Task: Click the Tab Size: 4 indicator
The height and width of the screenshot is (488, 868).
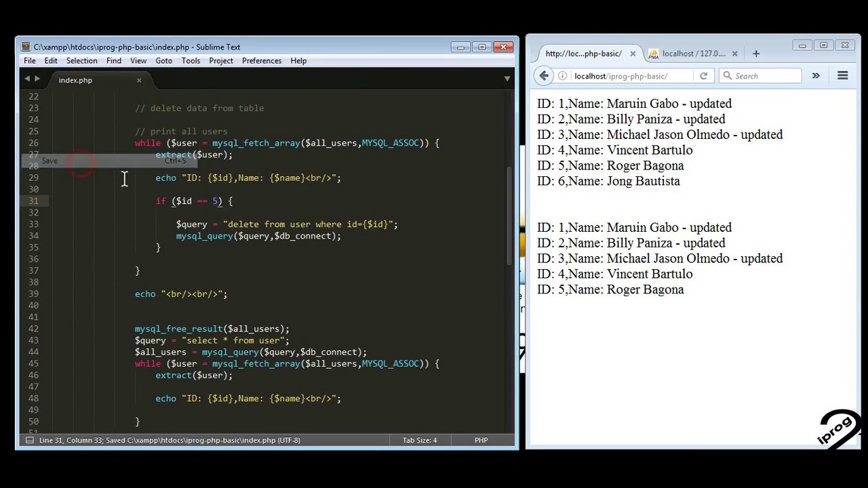Action: click(419, 440)
